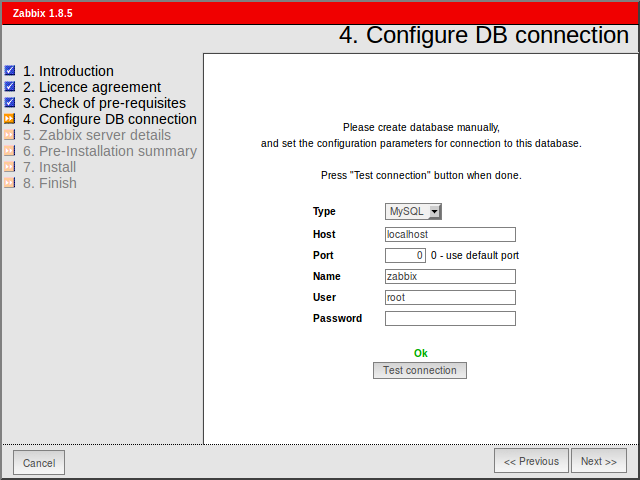Click the arrow icon beside Zabbix server details

(x=10, y=135)
